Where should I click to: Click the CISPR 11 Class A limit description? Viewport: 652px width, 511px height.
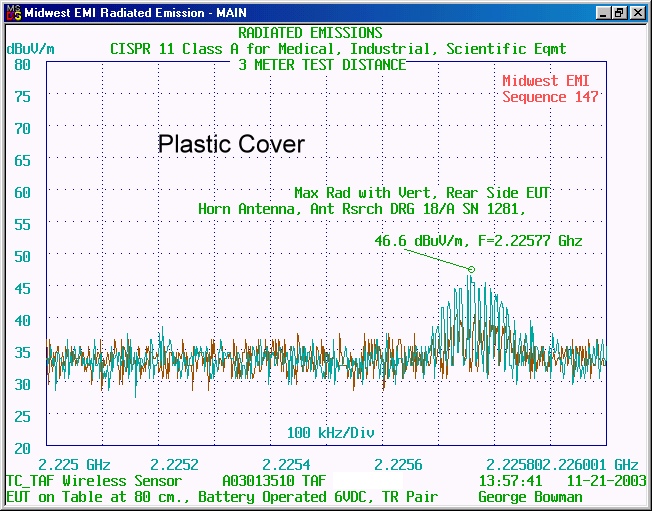tap(337, 48)
